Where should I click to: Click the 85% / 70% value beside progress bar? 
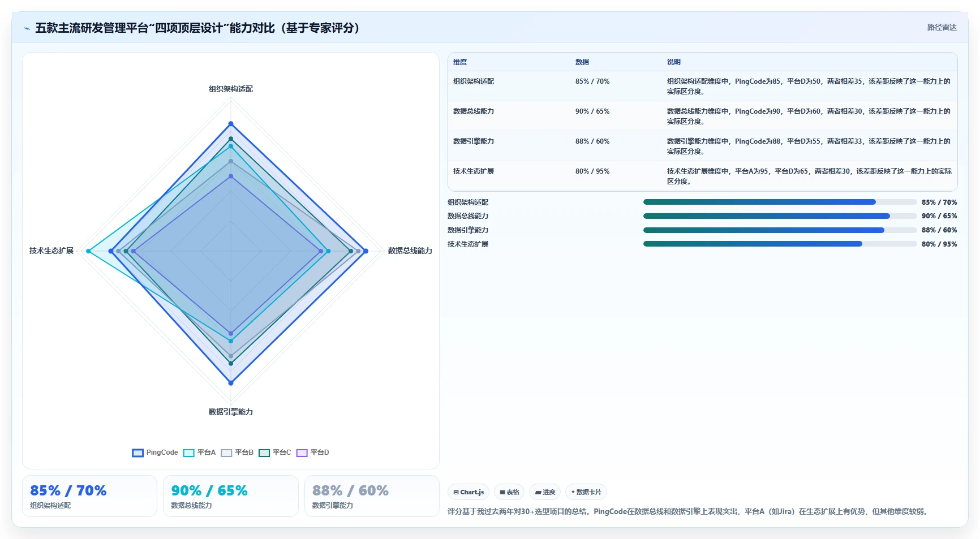point(939,202)
